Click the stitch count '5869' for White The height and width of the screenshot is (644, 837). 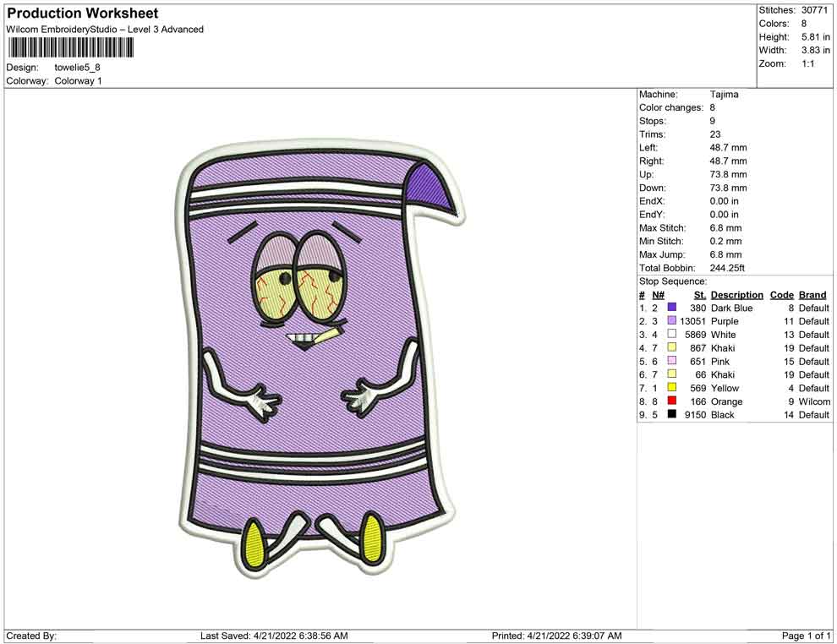pos(696,335)
